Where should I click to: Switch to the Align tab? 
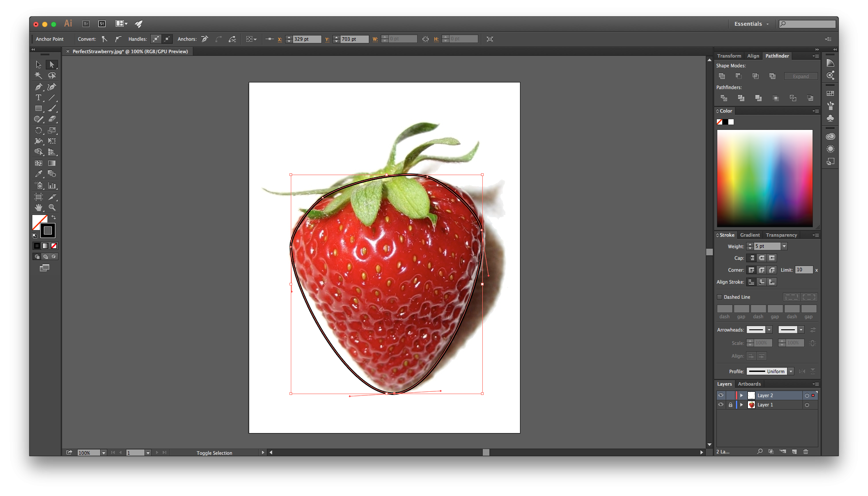(754, 56)
